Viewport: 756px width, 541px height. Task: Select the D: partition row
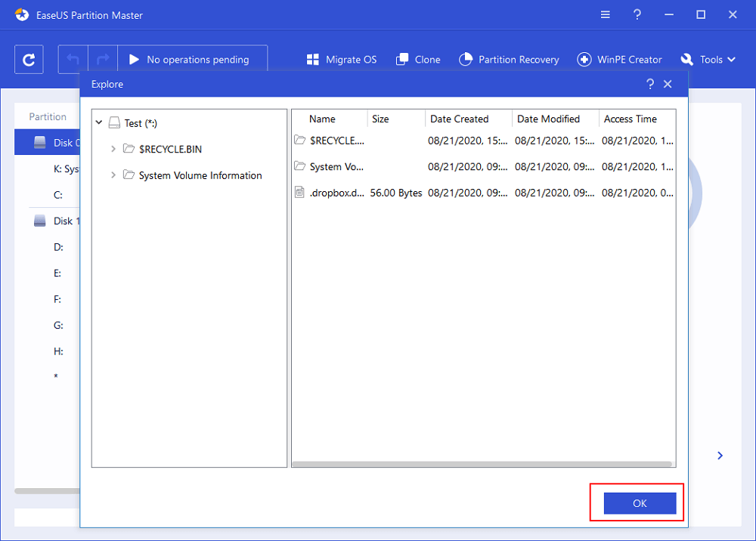pyautogui.click(x=47, y=246)
